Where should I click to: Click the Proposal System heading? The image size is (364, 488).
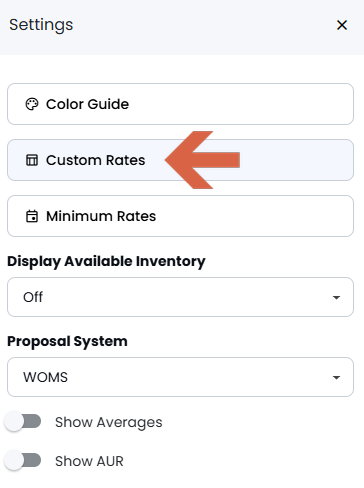point(67,341)
